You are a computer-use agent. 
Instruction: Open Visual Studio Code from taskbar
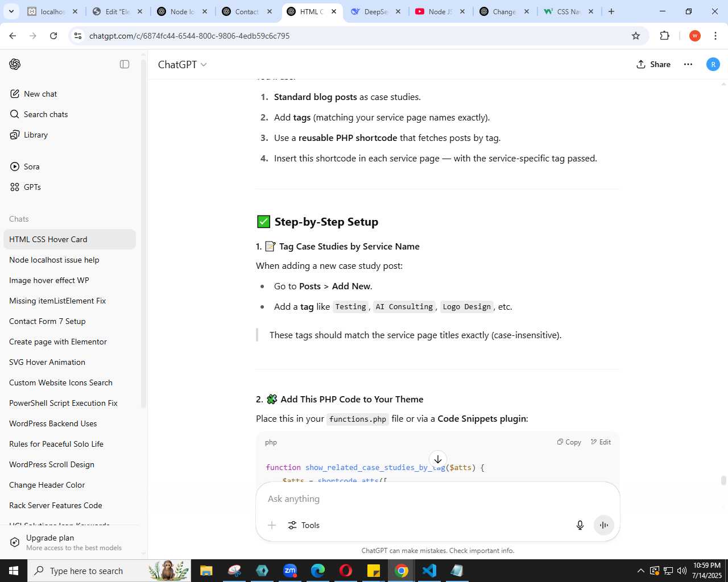(429, 571)
